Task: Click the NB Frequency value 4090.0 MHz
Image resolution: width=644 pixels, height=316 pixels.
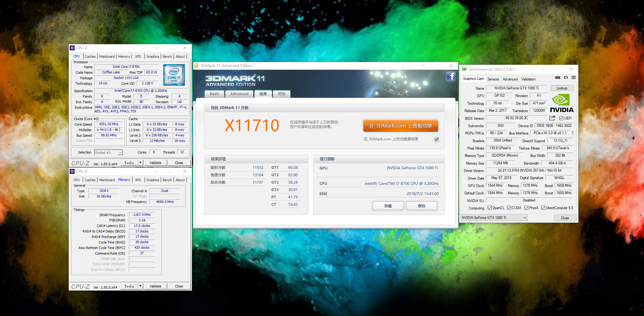Action: tap(165, 202)
